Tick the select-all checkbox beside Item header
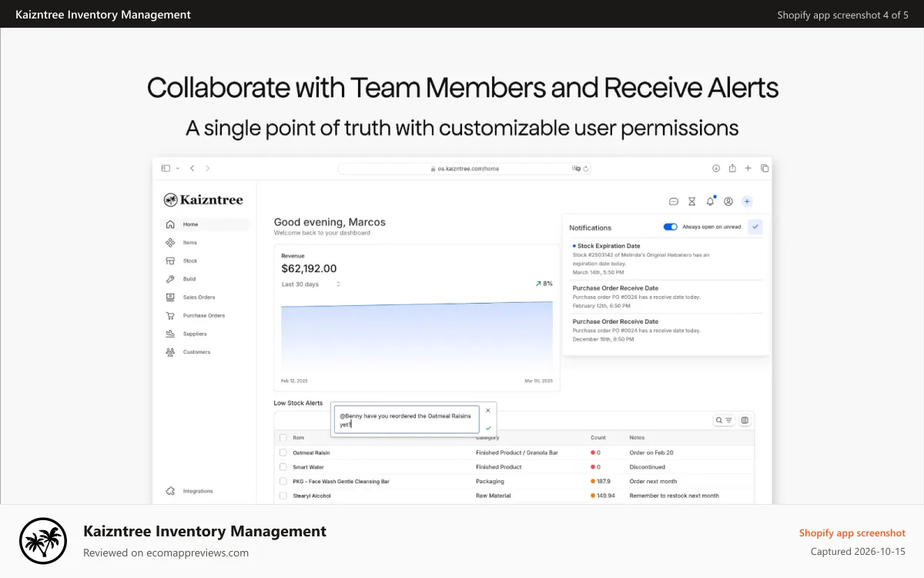 [283, 438]
